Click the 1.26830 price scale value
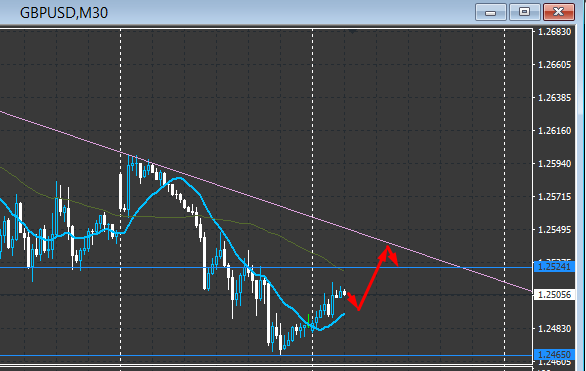 pyautogui.click(x=555, y=32)
